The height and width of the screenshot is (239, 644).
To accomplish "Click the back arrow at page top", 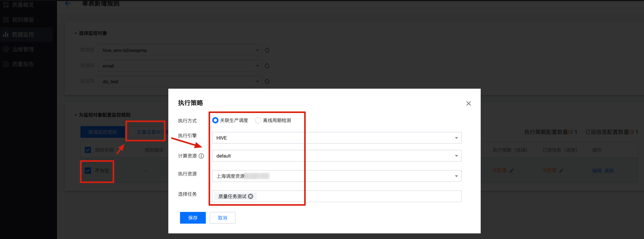I will tap(68, 3).
